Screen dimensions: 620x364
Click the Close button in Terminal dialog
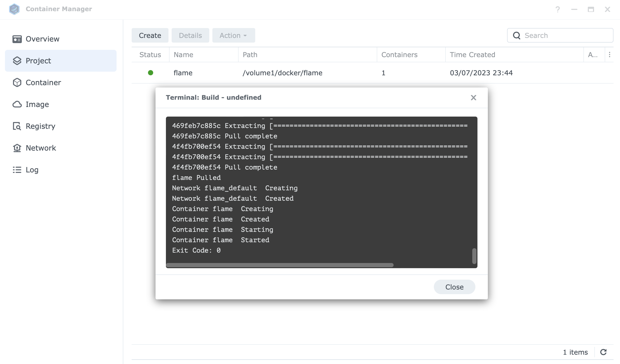tap(454, 287)
